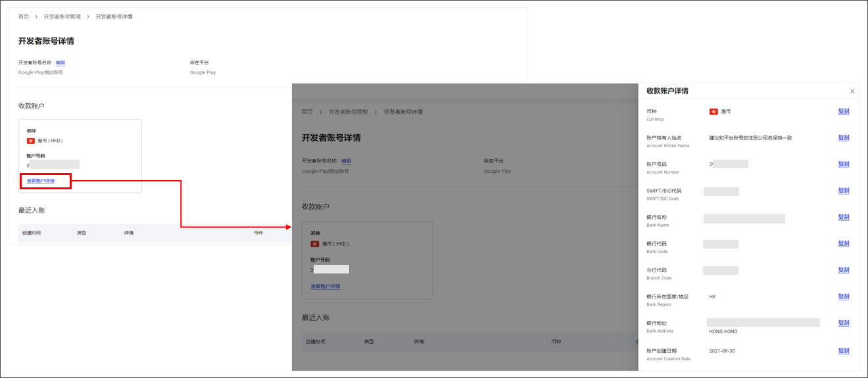Copy the SWIFT/BIC代码 value
The height and width of the screenshot is (378, 868).
click(x=844, y=191)
